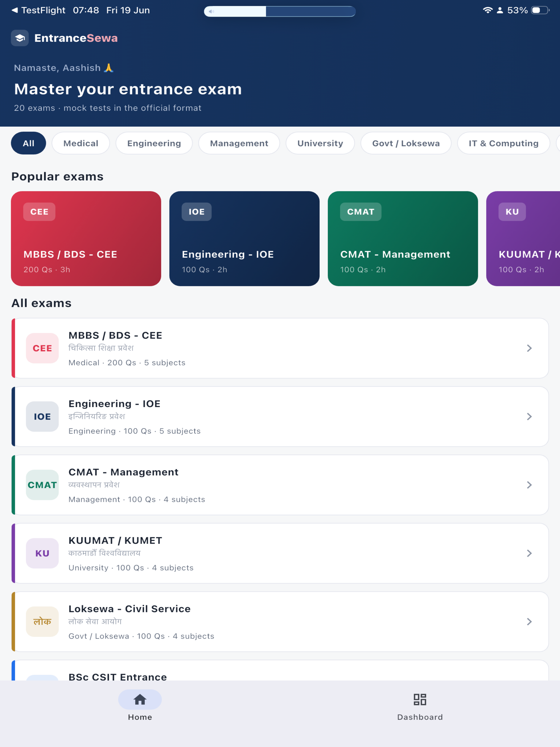Filter exams by Management
The width and height of the screenshot is (560, 747).
click(x=239, y=143)
